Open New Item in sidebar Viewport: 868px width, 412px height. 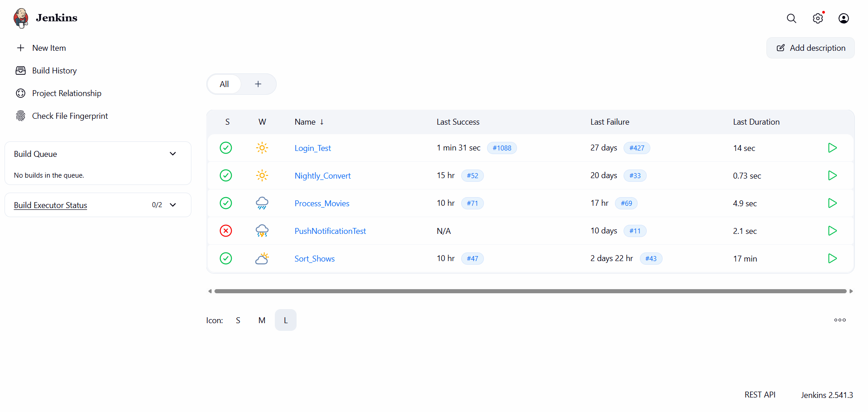point(49,48)
